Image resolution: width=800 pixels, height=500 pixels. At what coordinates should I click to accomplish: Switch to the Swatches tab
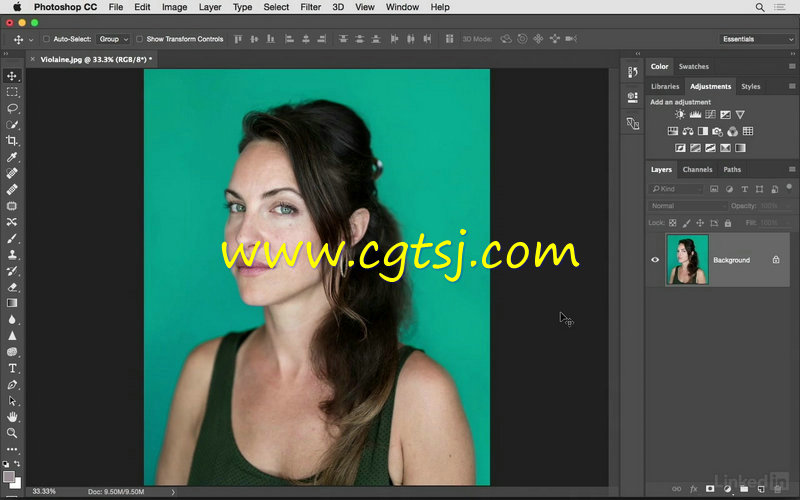coord(693,66)
